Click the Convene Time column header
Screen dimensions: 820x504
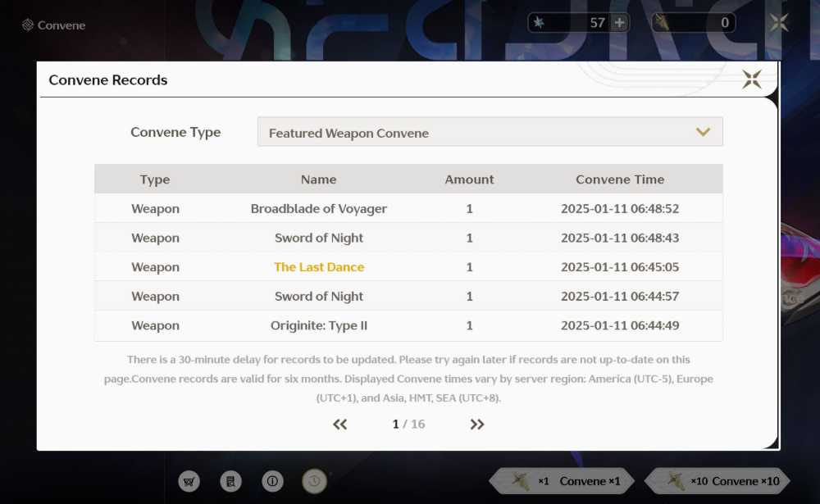tap(620, 179)
